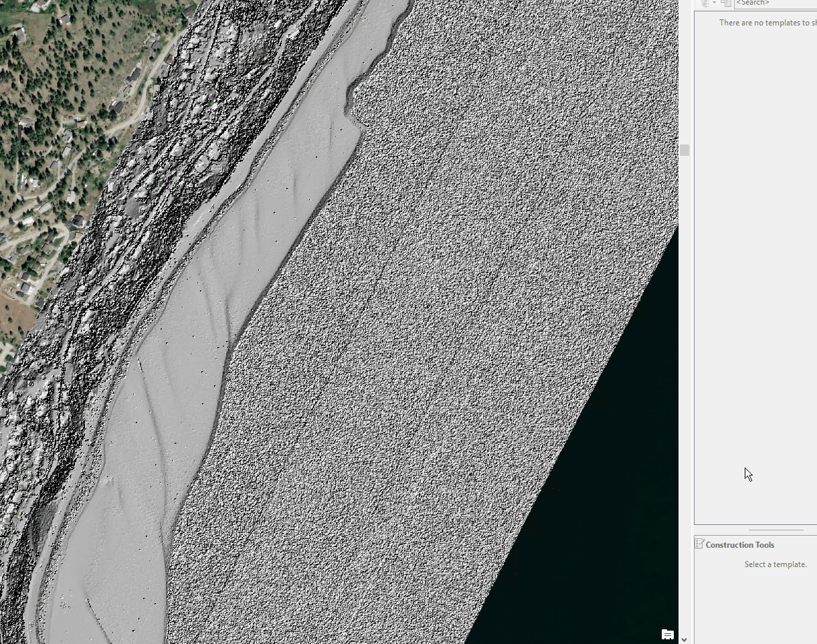The image size is (817, 644).
Task: Click the noisy speckled hillshade surface
Action: (435, 301)
